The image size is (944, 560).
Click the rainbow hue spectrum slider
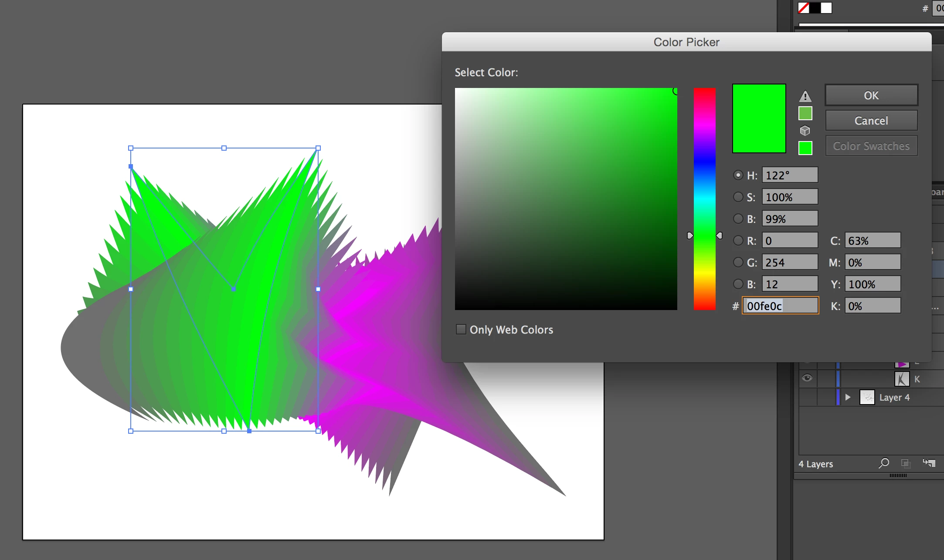coord(704,199)
